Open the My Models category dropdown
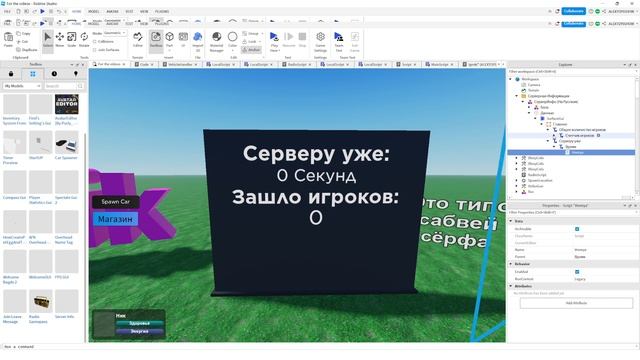This screenshot has height=360, width=640. [x=22, y=86]
